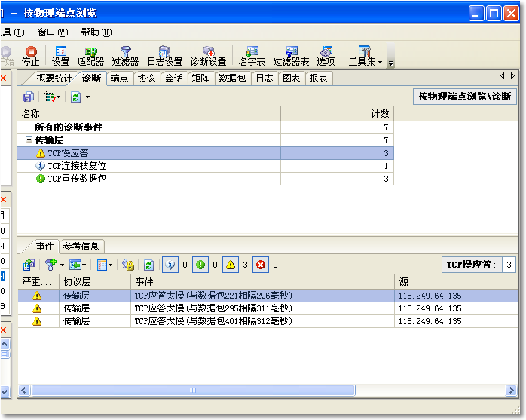Switch to the 数据包 tab

pyautogui.click(x=231, y=78)
